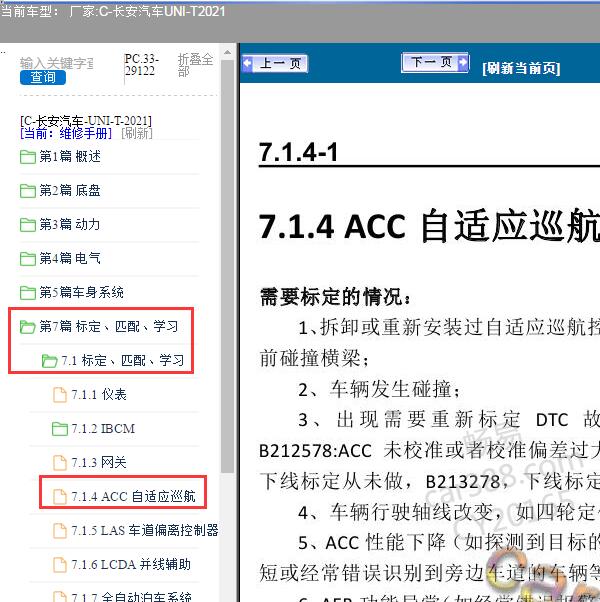Click the right arrow icon on 下一页

pyautogui.click(x=463, y=62)
